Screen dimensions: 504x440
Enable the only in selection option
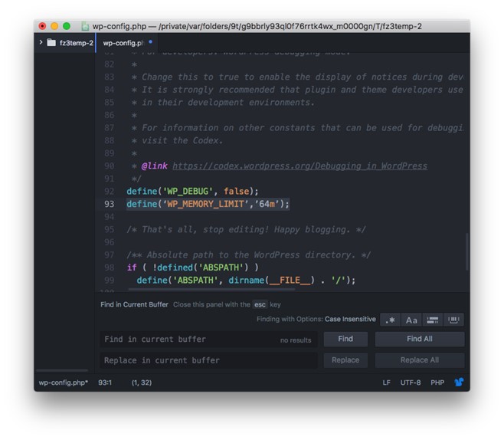click(x=433, y=320)
